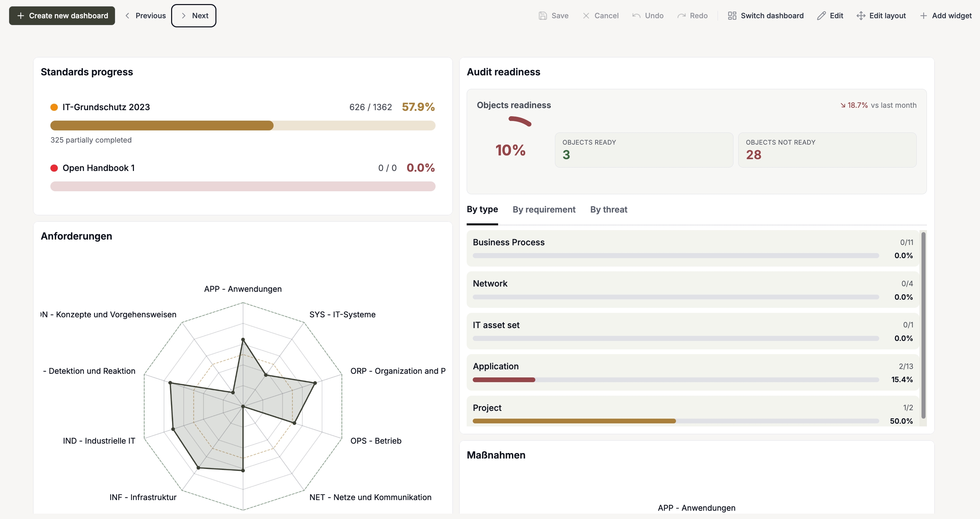Viewport: 980px width, 519px height.
Task: Click the Edit layout move icon
Action: pos(861,16)
